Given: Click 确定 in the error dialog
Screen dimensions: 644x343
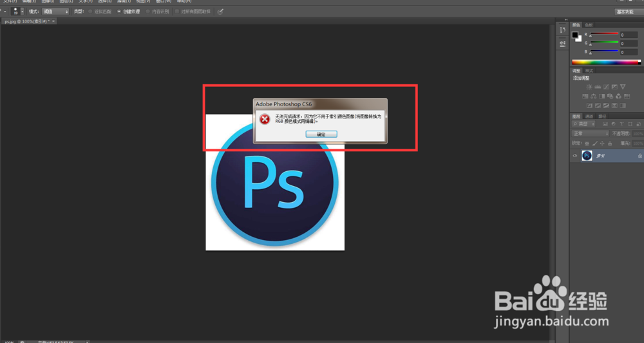Looking at the screenshot, I should pos(321,134).
